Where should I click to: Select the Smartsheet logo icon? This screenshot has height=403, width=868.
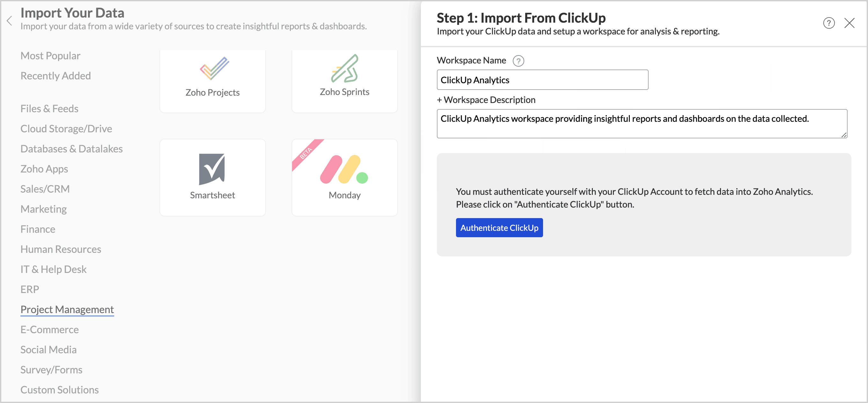pos(212,169)
